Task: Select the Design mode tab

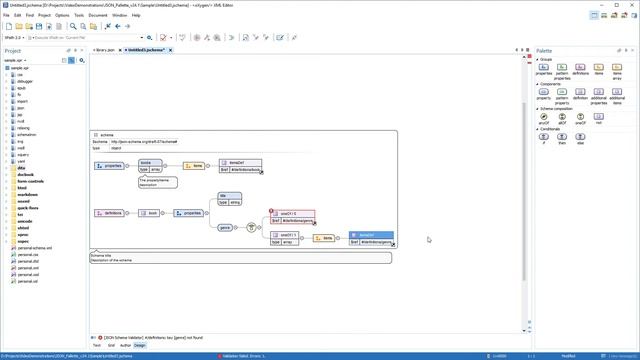Action: click(140, 346)
